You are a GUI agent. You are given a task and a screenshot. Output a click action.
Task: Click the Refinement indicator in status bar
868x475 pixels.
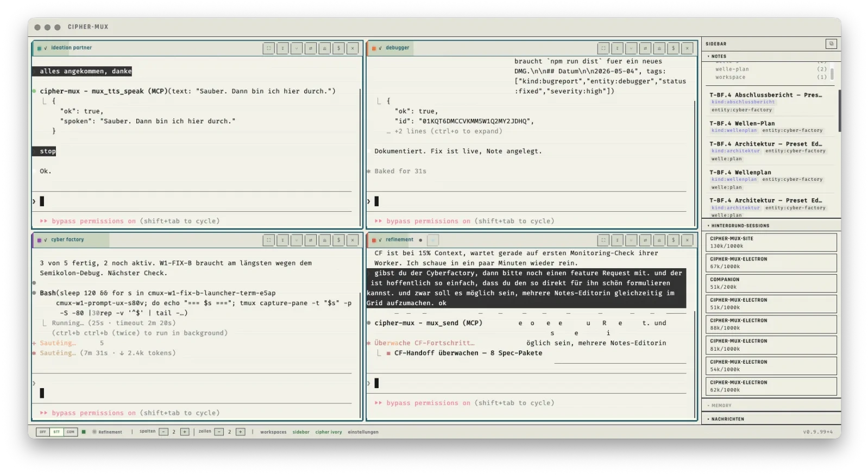click(107, 432)
